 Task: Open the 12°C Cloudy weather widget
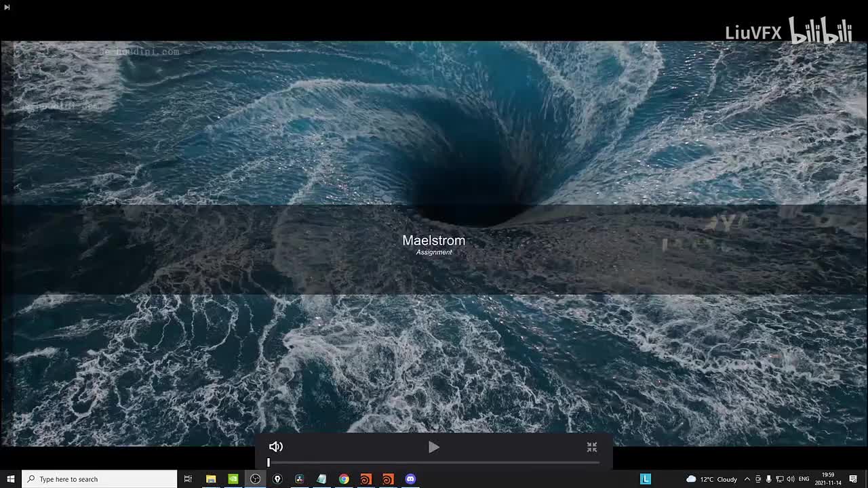pos(712,479)
